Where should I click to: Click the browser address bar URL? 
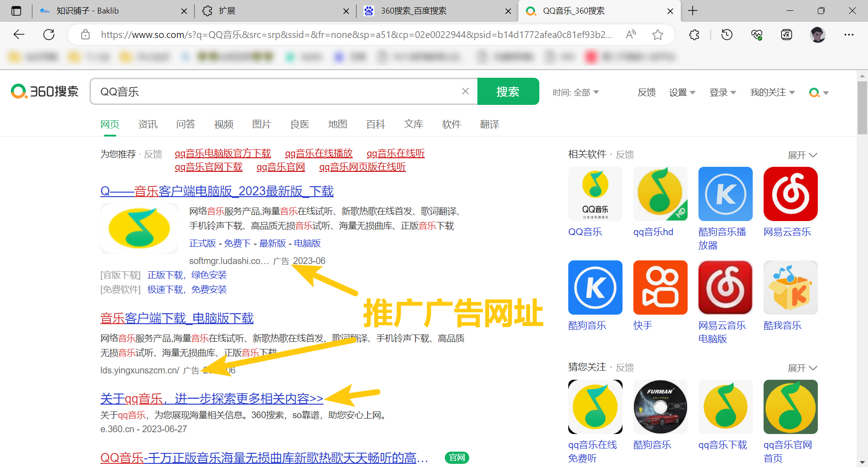pyautogui.click(x=357, y=34)
